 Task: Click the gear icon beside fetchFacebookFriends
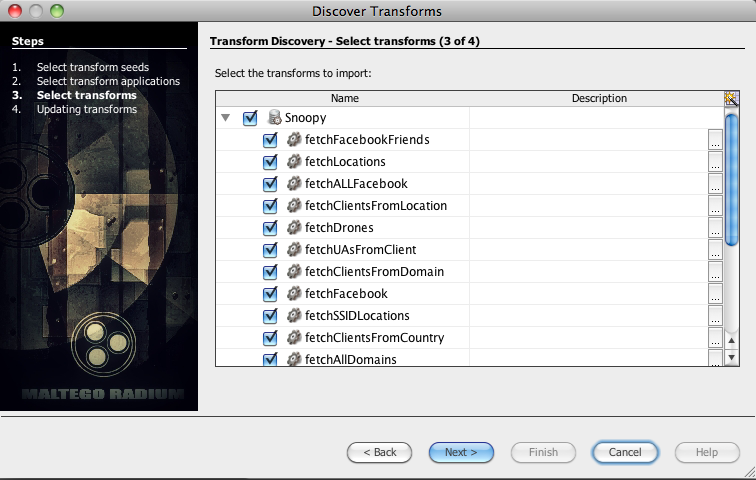tap(294, 140)
